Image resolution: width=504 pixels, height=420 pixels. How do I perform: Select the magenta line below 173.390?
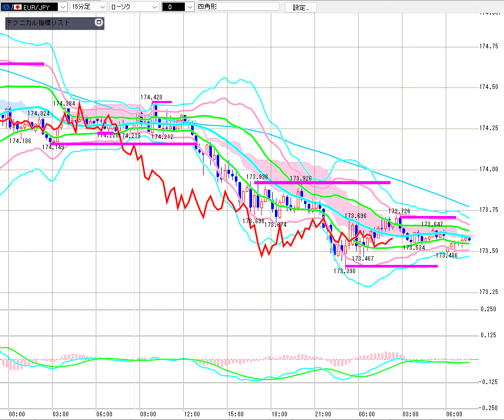[391, 266]
